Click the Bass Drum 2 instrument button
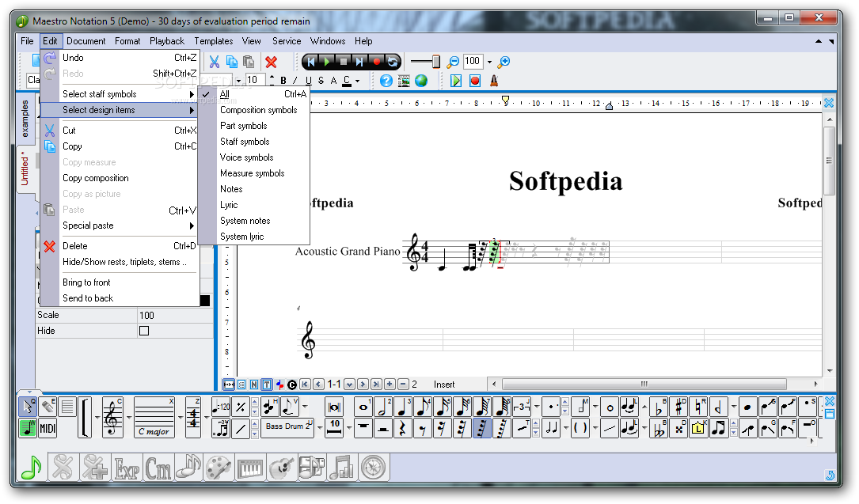 [x=288, y=427]
